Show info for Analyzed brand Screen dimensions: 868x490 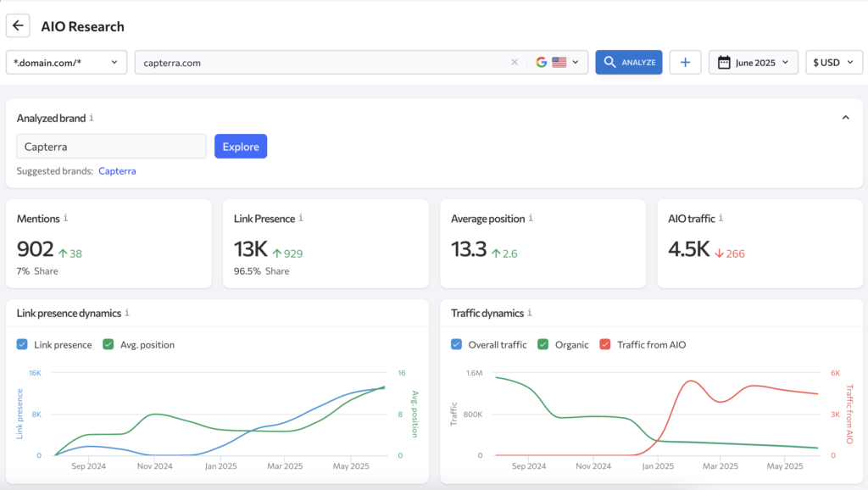[92, 117]
